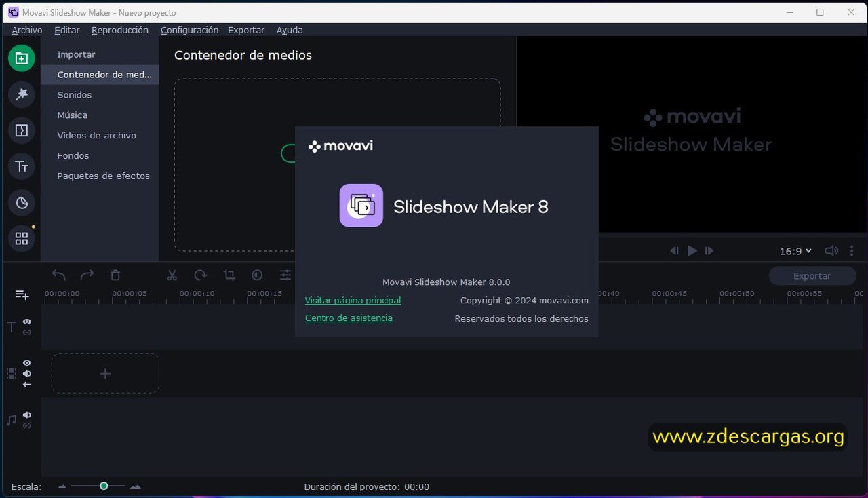This screenshot has height=498, width=868.
Task: Select Paquetes de efectos item
Action: (x=100, y=176)
